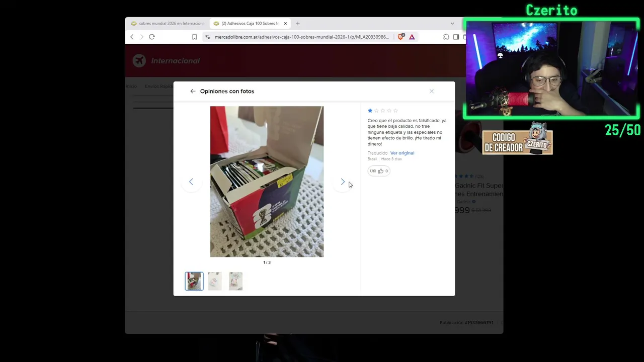
Task: Close the Opiniones con fotos dialog
Action: pyautogui.click(x=431, y=91)
